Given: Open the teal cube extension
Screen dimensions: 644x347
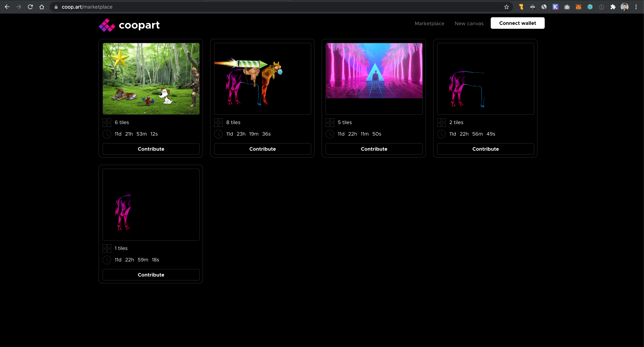Looking at the screenshot, I should coord(590,7).
